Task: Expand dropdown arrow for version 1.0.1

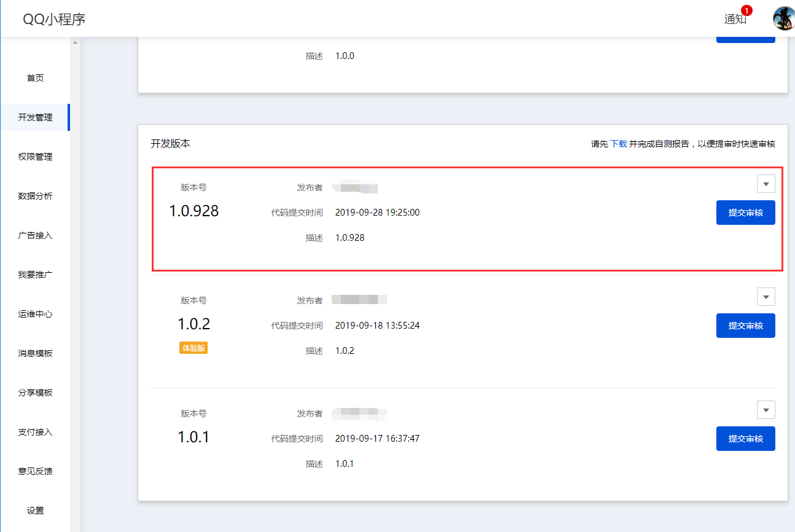Action: 766,410
